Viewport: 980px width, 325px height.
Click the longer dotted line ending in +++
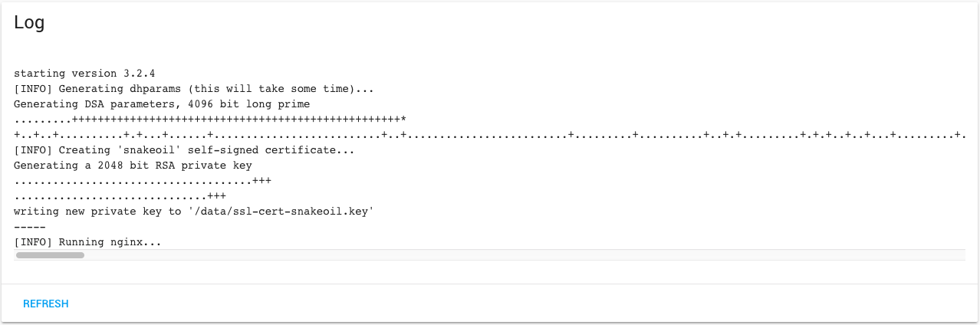point(143,181)
